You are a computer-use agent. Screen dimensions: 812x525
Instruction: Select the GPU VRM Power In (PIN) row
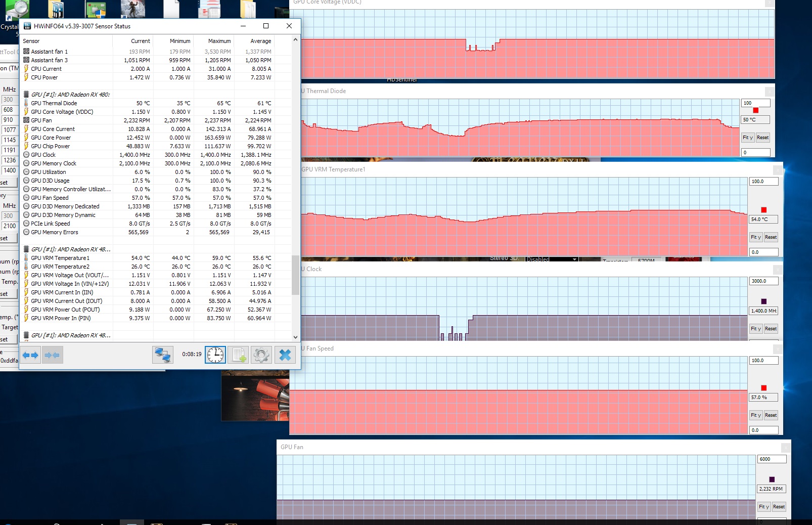tap(156, 318)
